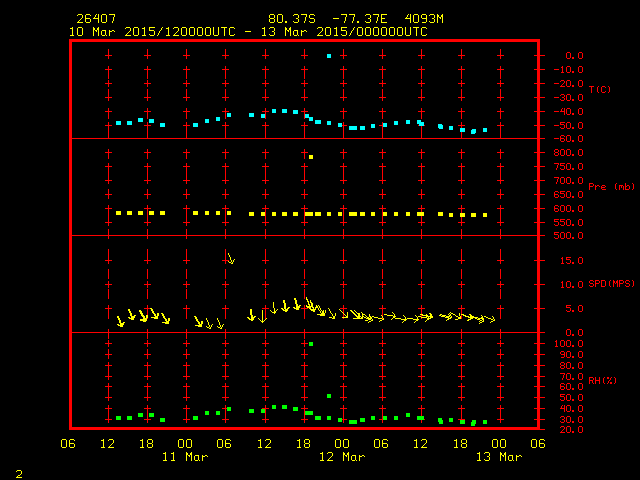Image resolution: width=640 pixels, height=480 pixels.
Task: Click the -10.0 temperature tick label
Action: point(569,70)
